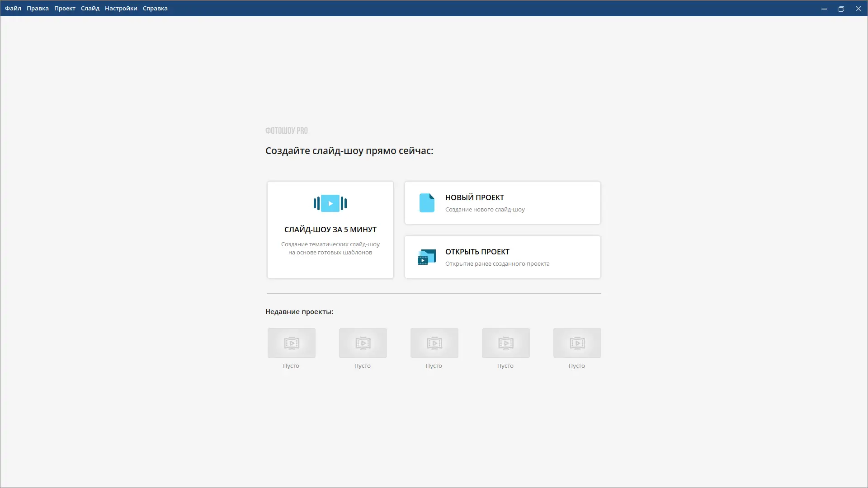The height and width of the screenshot is (488, 868).
Task: Click the ФОТОШОУ PRO logo text
Action: coord(286,131)
